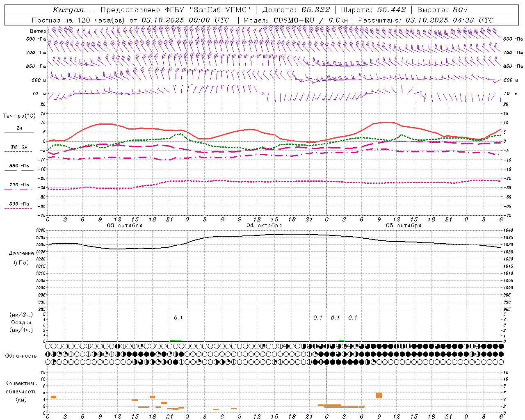
Task: Click "Рассчитано: 03.10.2025 04:38 UTC" timestamp
Action: [x=426, y=20]
